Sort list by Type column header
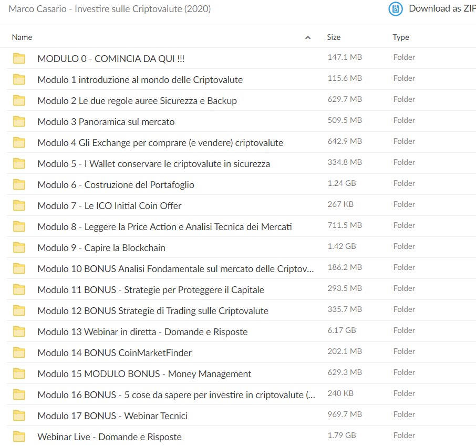476x448 pixels. coord(401,37)
